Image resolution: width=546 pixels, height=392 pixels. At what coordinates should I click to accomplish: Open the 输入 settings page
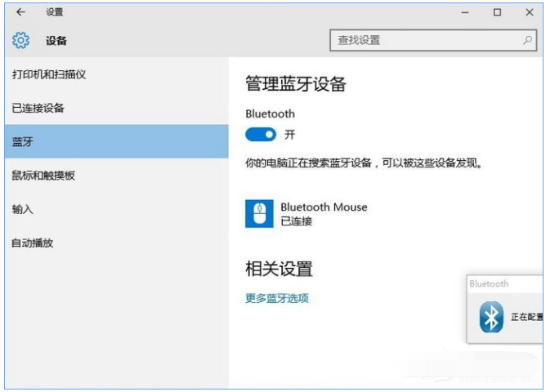[x=23, y=209]
